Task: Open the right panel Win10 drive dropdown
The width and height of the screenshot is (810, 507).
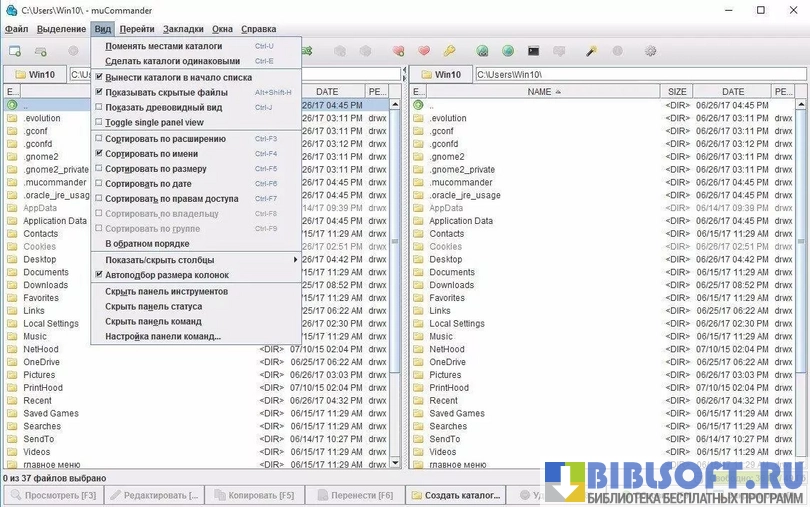Action: pyautogui.click(x=440, y=74)
